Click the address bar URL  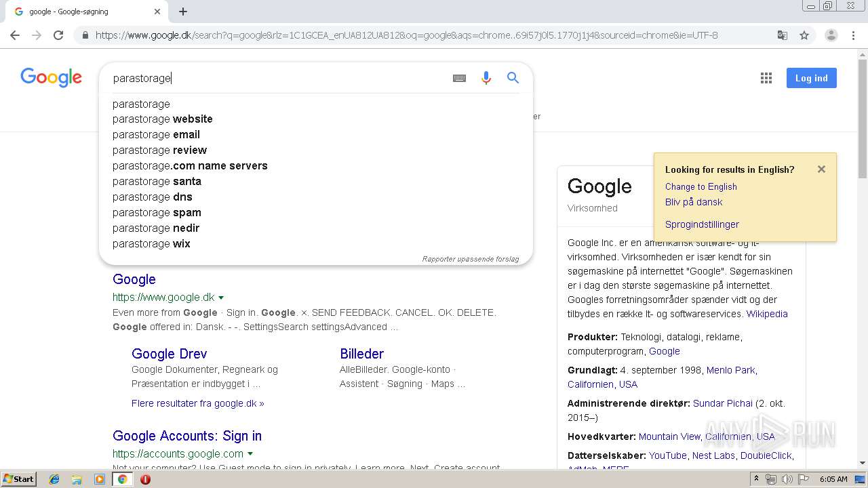point(407,35)
